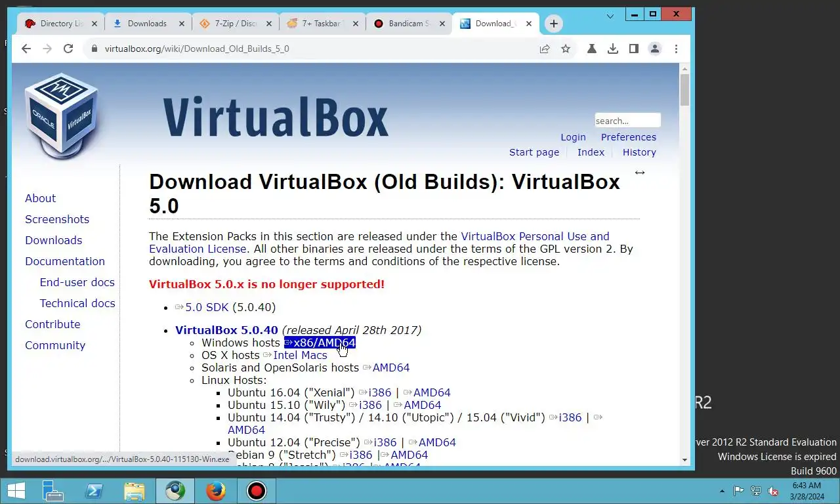840x504 pixels.
Task: Click the address bar URL
Action: (x=197, y=49)
